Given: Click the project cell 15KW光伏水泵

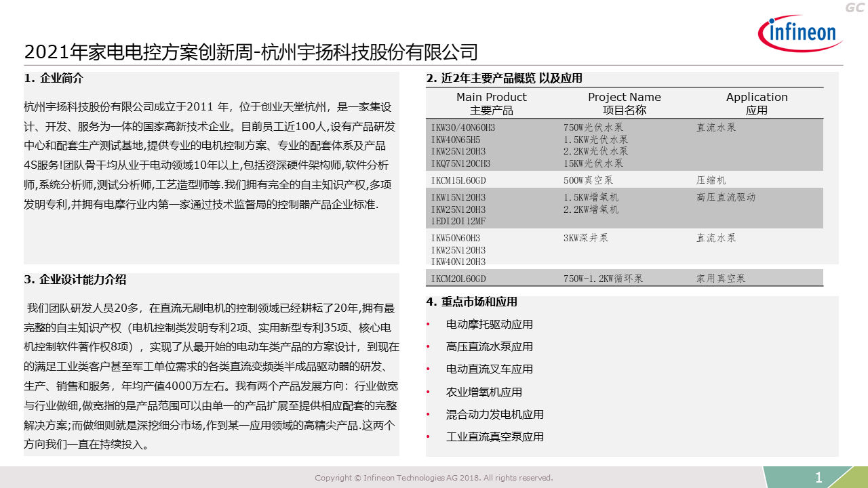Looking at the screenshot, I should (593, 163).
